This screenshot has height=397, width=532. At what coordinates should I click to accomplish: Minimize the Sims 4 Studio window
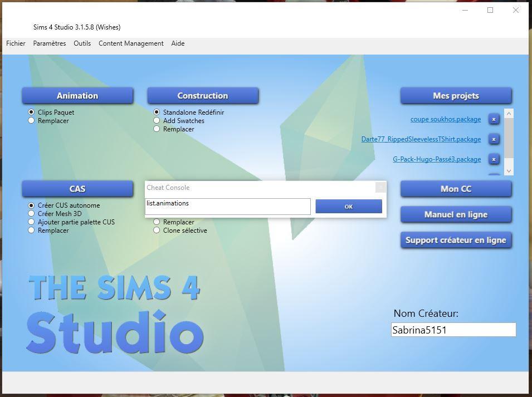[465, 10]
